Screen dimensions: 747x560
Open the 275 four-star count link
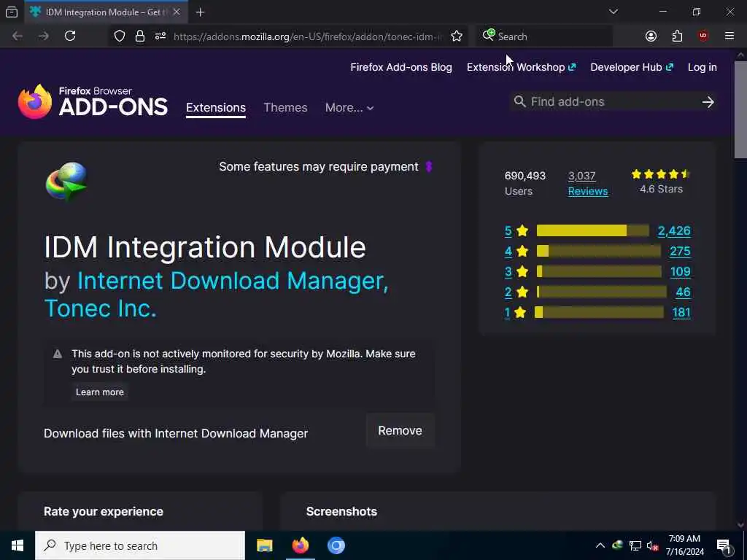[x=680, y=252]
